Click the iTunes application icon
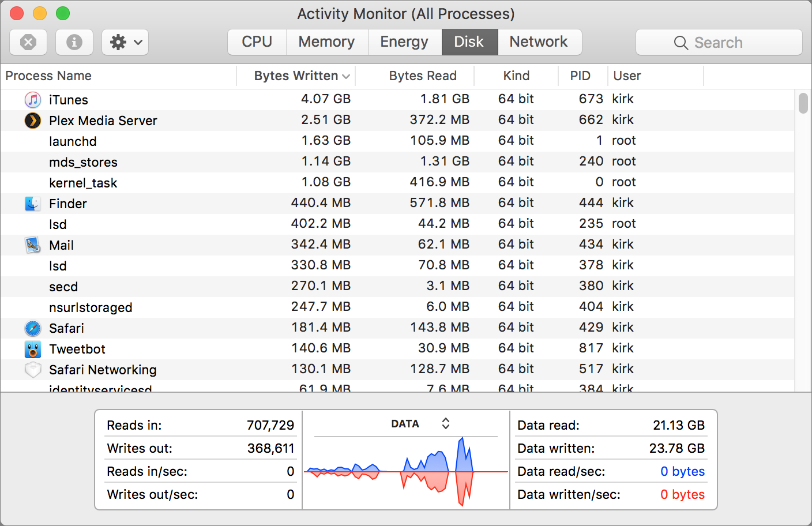Viewport: 812px width, 526px height. click(32, 99)
